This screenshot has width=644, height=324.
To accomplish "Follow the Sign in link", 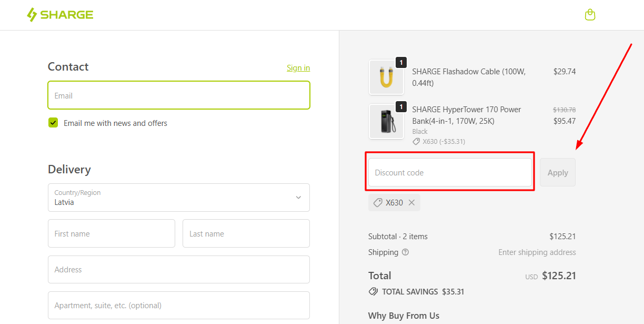I will 298,68.
